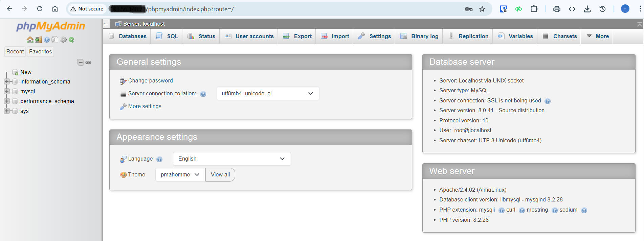
Task: Click the information_schema database cylinder icon
Action: [15, 81]
